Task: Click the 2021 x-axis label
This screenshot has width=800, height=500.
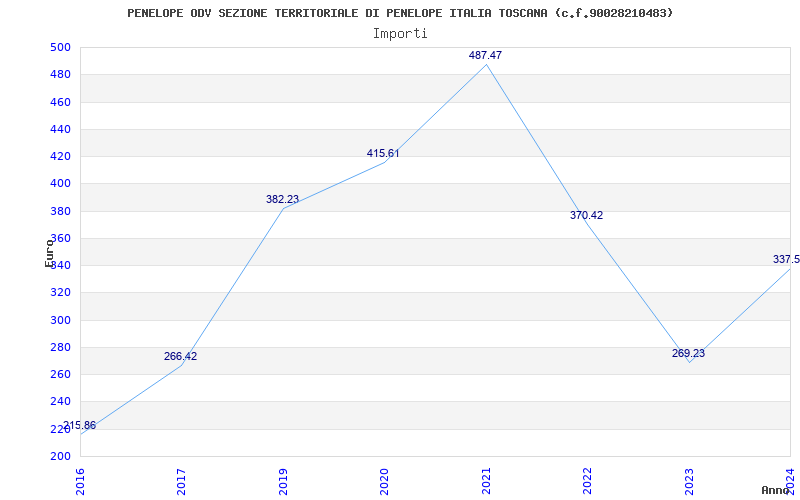Action: pyautogui.click(x=486, y=481)
